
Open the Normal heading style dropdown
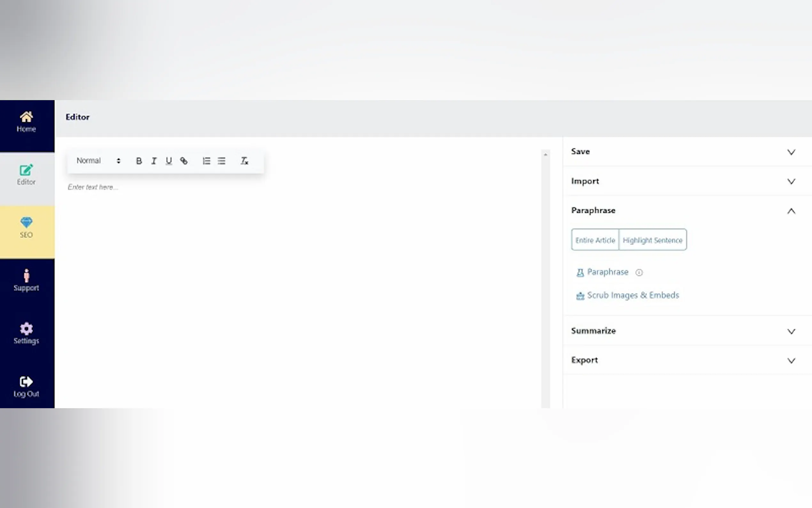(x=98, y=161)
